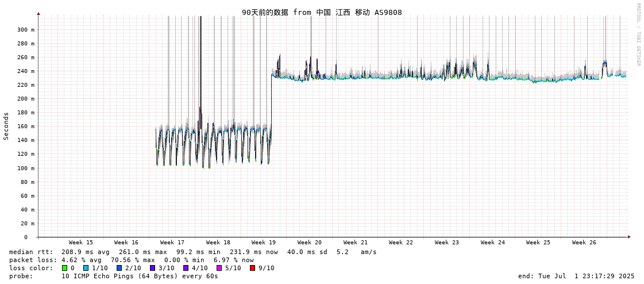Click the 220 m y-axis label
Screen dimensions: 644x284
pyautogui.click(x=26, y=85)
